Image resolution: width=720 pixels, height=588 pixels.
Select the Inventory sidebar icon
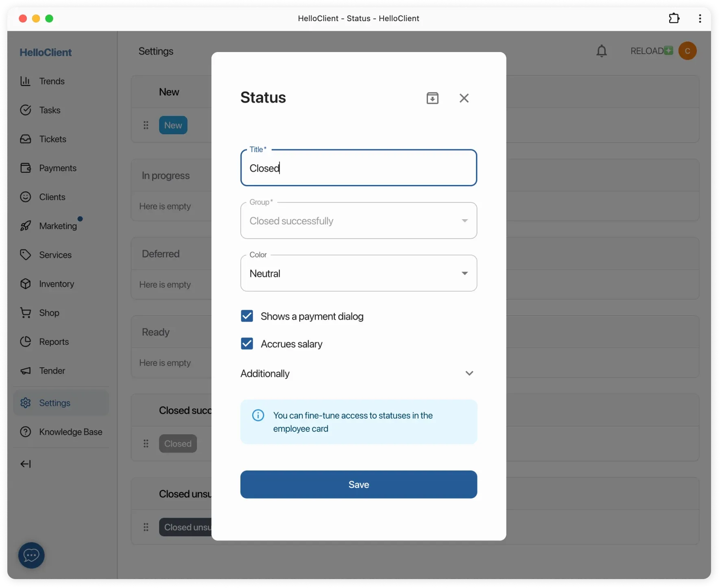[x=57, y=284]
